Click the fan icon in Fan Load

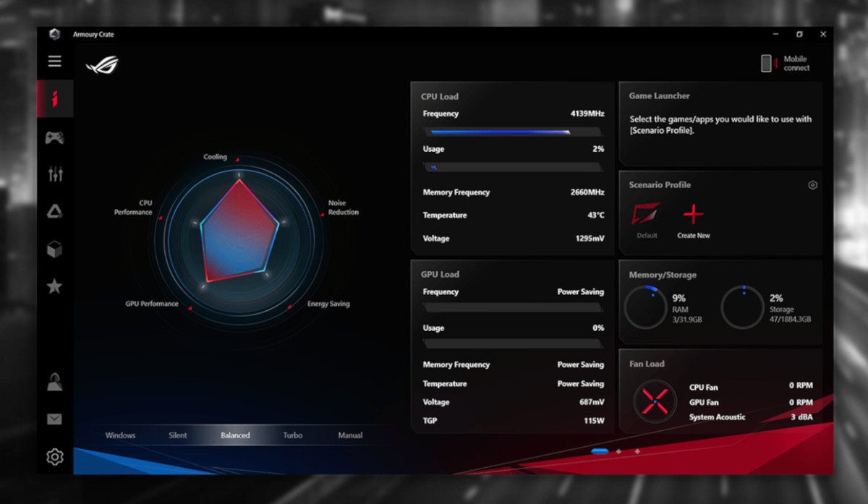coord(655,401)
